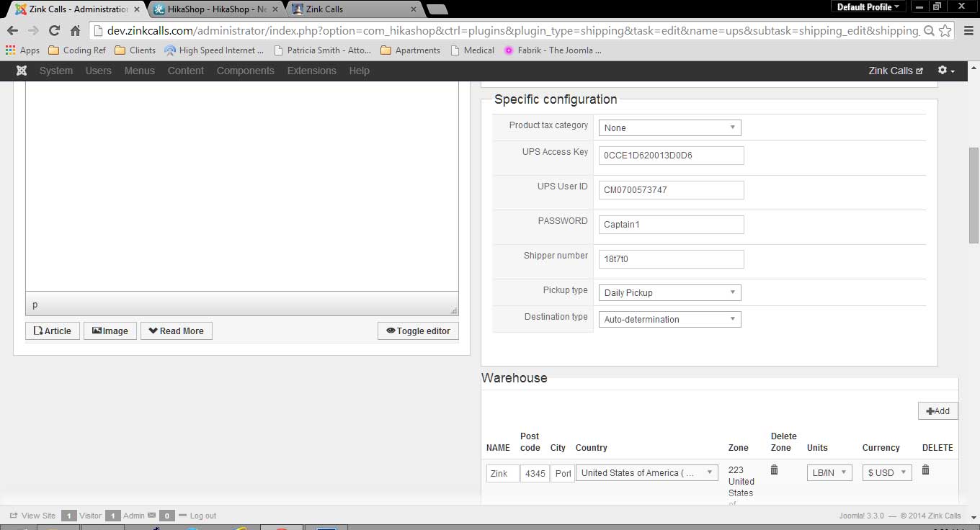Insert a Read More break
This screenshot has width=980, height=530.
click(177, 331)
